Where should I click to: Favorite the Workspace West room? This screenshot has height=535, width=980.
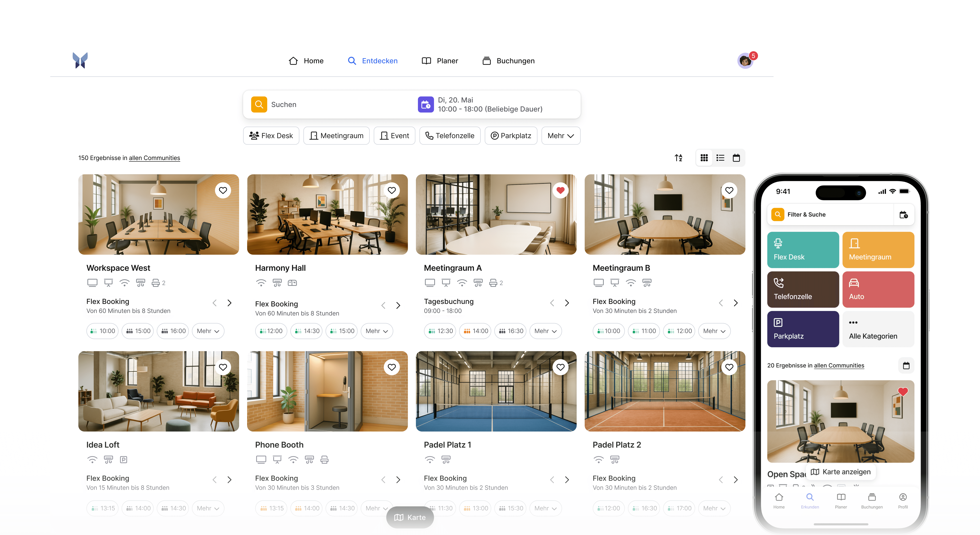tap(223, 190)
